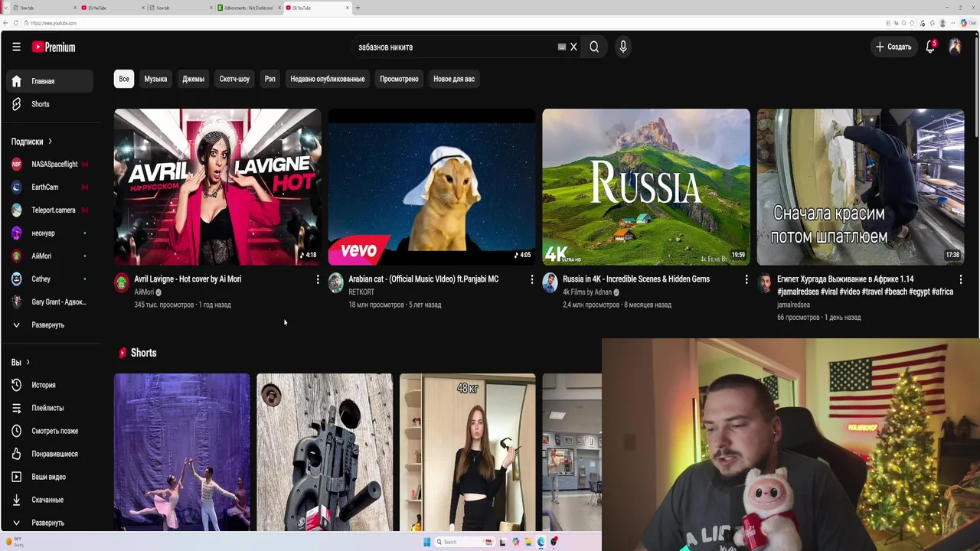Open NASASpaceflight subscription channel

[x=51, y=164]
